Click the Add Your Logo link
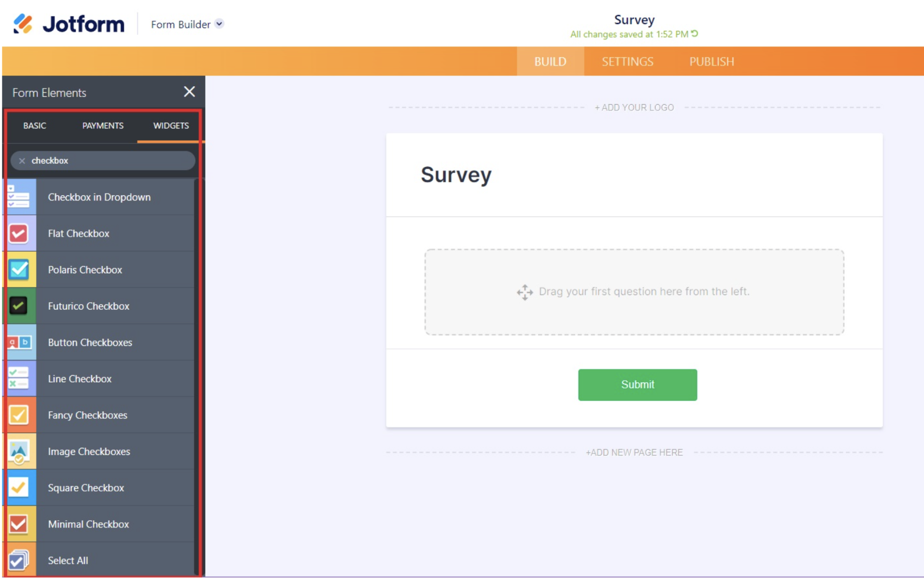Screen dimensions: 924x578 (634, 107)
